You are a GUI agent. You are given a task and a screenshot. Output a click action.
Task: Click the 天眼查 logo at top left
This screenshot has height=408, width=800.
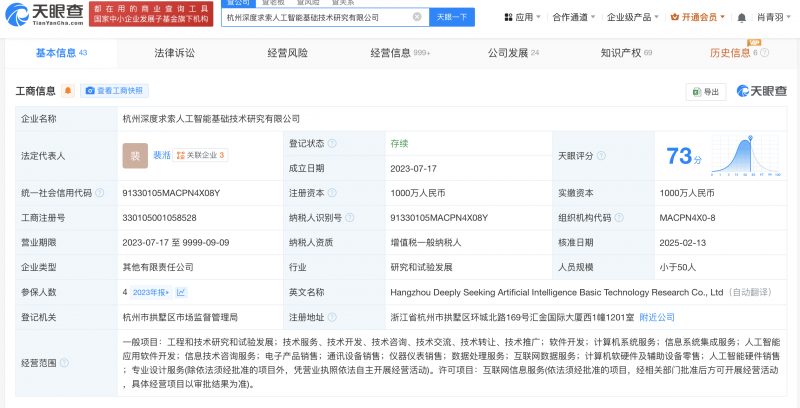(x=44, y=14)
